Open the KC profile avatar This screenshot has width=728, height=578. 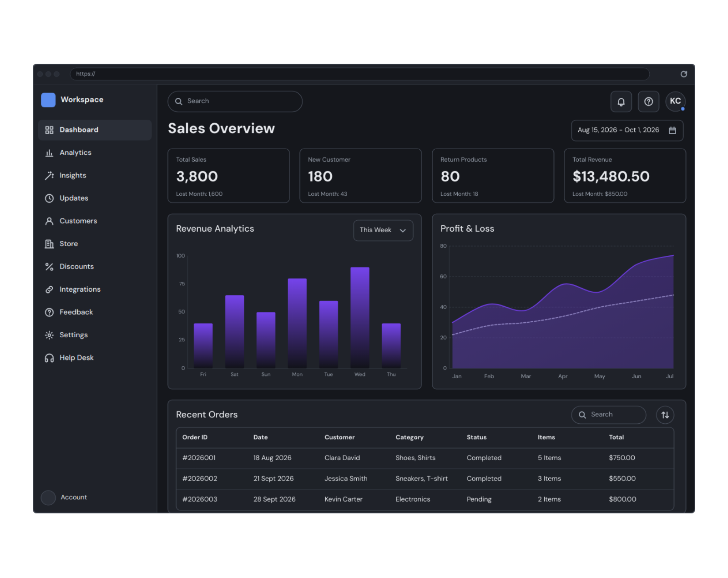point(675,101)
